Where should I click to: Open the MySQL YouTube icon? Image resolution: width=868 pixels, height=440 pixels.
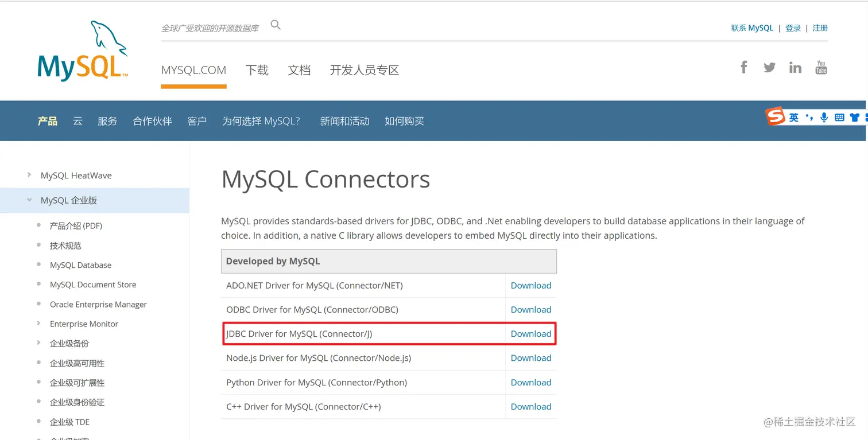click(821, 67)
